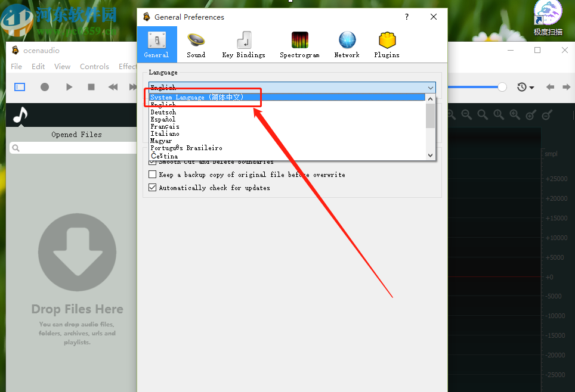This screenshot has height=392, width=575.
Task: Click the zoom 1:1 magnifier icon
Action: pyautogui.click(x=499, y=114)
